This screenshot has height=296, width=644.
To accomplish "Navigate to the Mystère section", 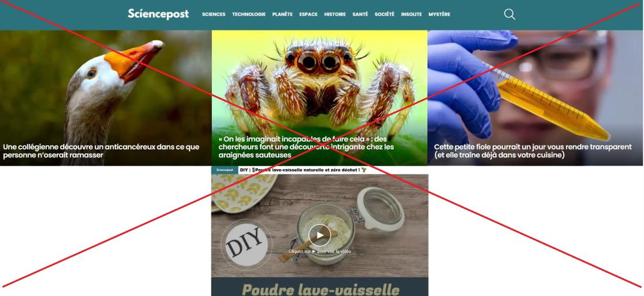I will pos(440,15).
